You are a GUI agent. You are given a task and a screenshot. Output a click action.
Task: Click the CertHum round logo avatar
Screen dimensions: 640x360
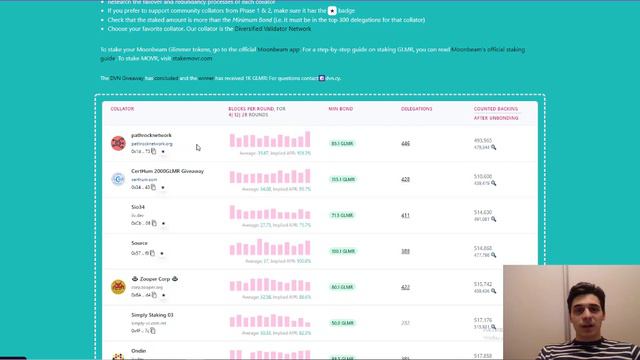coord(118,179)
